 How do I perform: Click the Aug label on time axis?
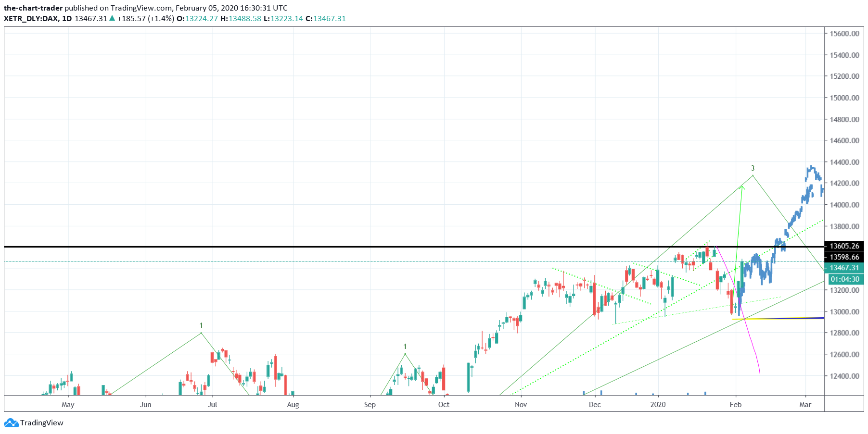(293, 405)
